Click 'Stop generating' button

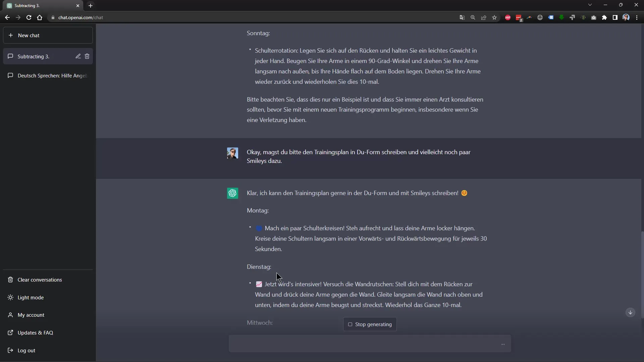point(371,324)
